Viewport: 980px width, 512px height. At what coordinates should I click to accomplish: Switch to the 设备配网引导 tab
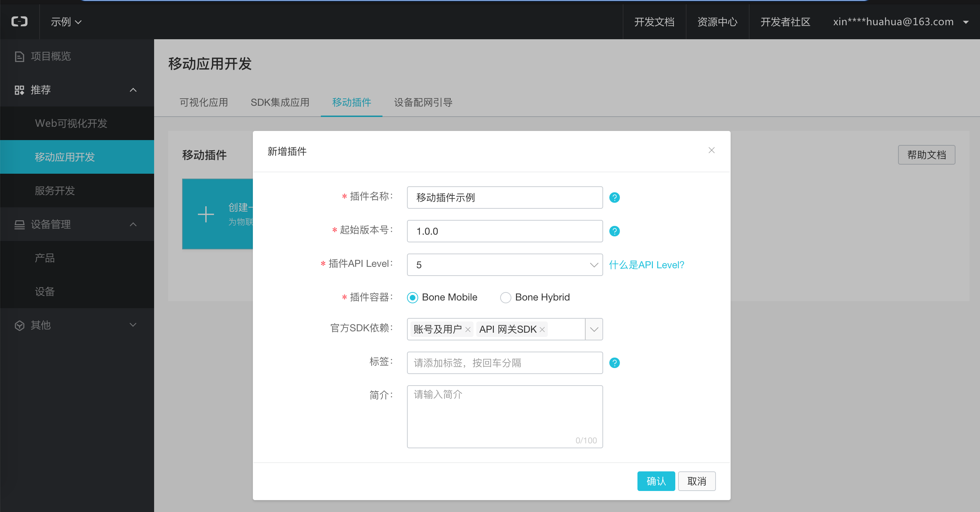pyautogui.click(x=423, y=102)
